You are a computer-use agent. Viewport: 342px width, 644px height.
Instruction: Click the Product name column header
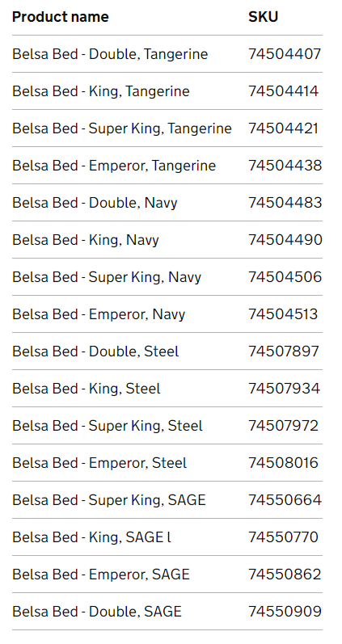[61, 17]
